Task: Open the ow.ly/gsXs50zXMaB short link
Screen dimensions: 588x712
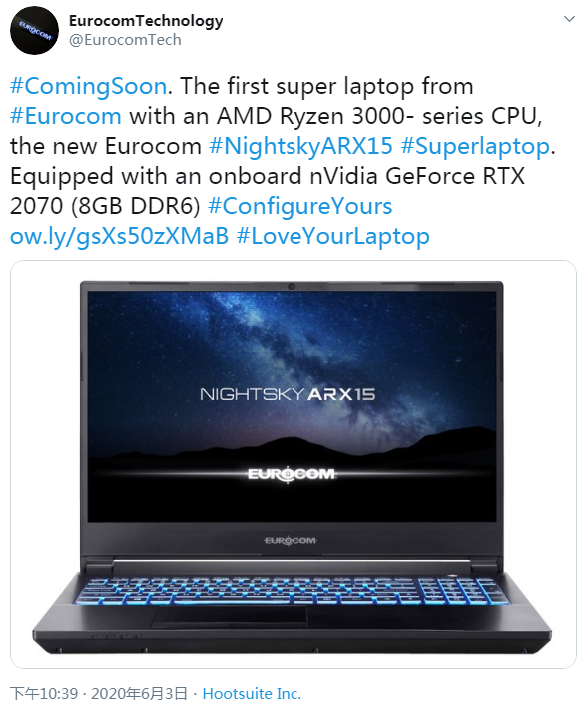Action: pyautogui.click(x=119, y=236)
